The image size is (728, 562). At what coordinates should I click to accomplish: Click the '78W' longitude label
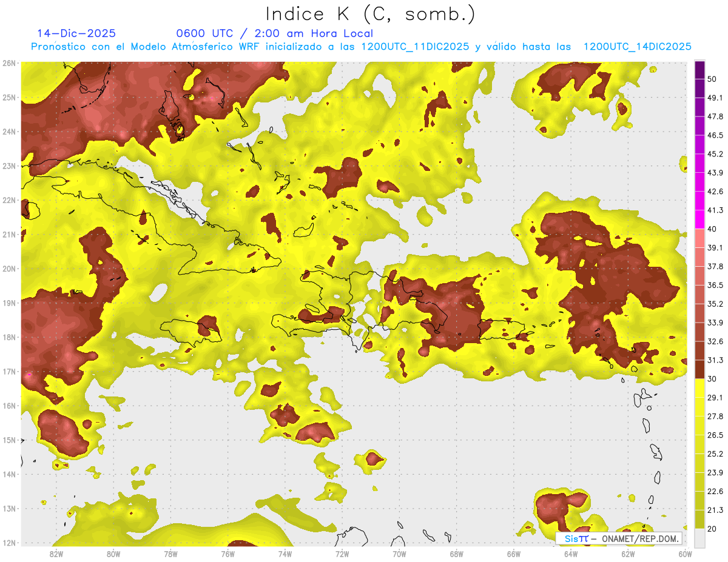(170, 554)
